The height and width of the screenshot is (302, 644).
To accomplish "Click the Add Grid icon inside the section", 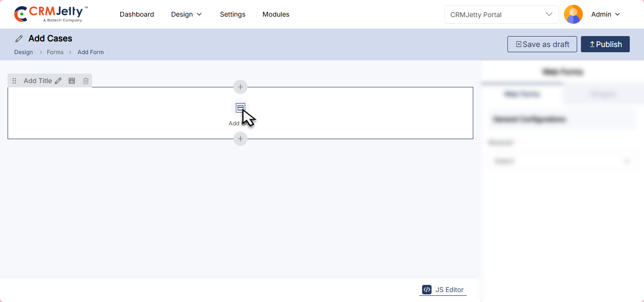I will click(x=240, y=108).
